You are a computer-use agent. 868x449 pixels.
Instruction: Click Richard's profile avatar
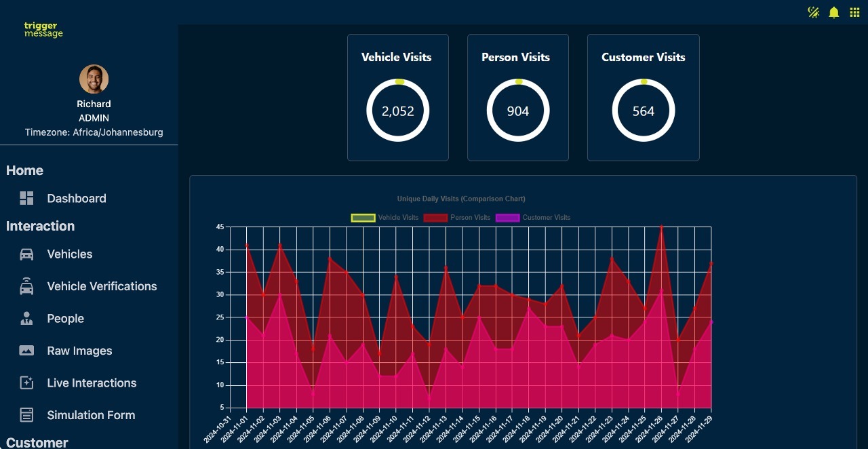point(94,79)
